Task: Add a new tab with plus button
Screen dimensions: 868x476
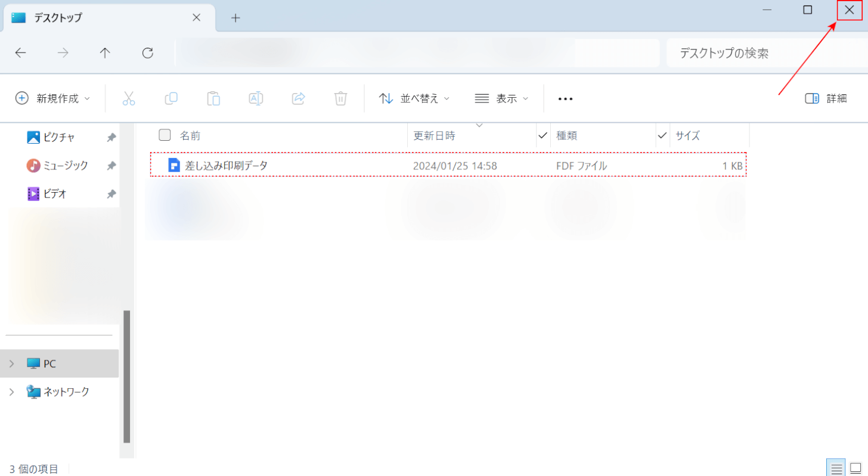Action: pos(235,18)
